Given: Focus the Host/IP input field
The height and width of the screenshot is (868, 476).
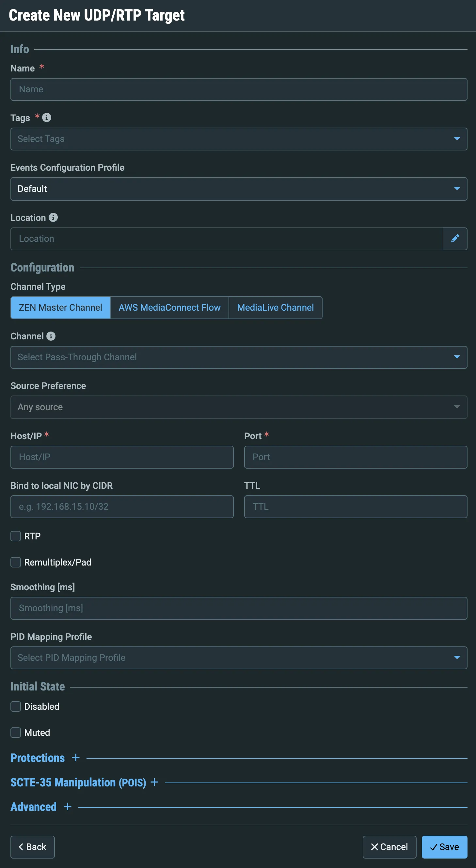Looking at the screenshot, I should [x=122, y=457].
